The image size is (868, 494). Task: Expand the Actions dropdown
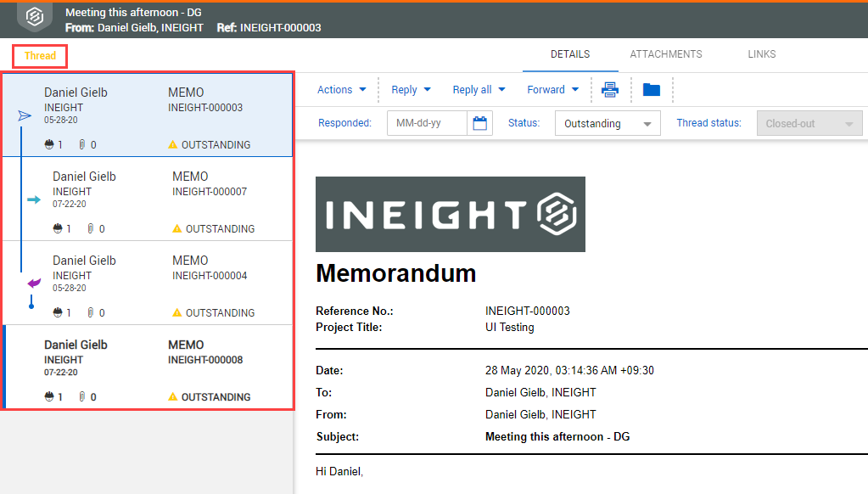tap(342, 90)
